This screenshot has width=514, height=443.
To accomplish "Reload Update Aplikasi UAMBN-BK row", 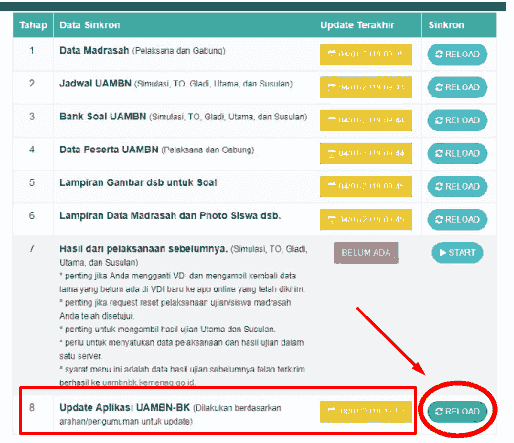I will pos(457,411).
